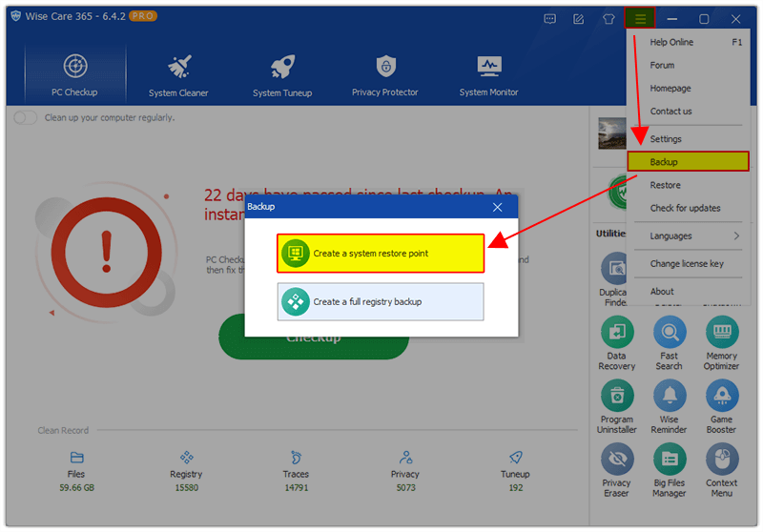Open the PC Checkup tab

(75, 74)
